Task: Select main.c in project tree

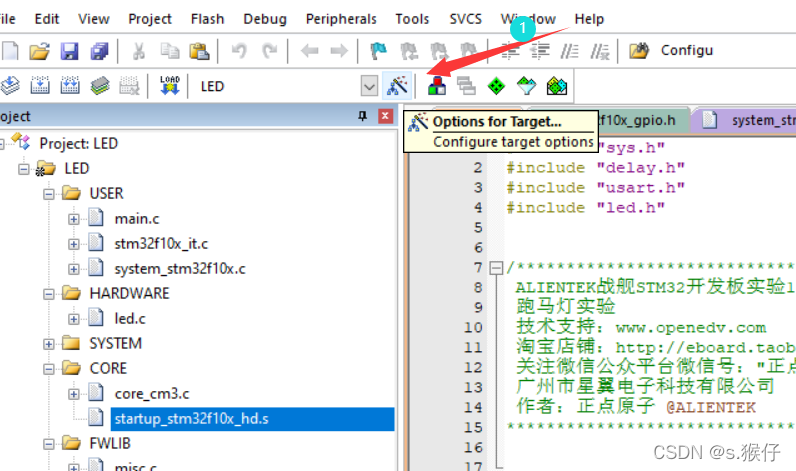Action: tap(137, 219)
